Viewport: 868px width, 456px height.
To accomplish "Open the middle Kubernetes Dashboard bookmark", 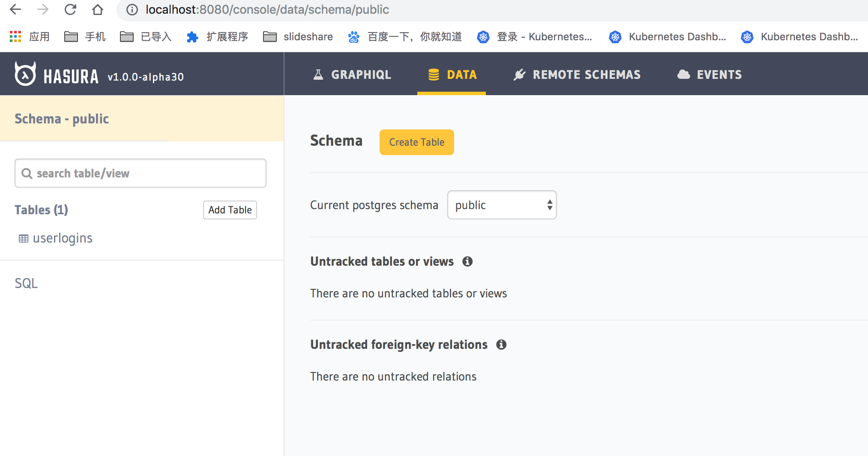I will (x=667, y=36).
